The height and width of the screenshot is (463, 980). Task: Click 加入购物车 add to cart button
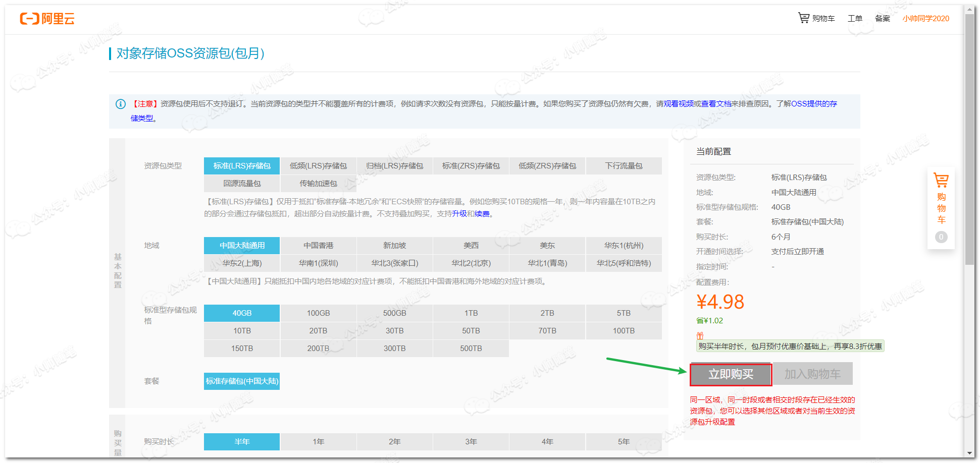[812, 374]
